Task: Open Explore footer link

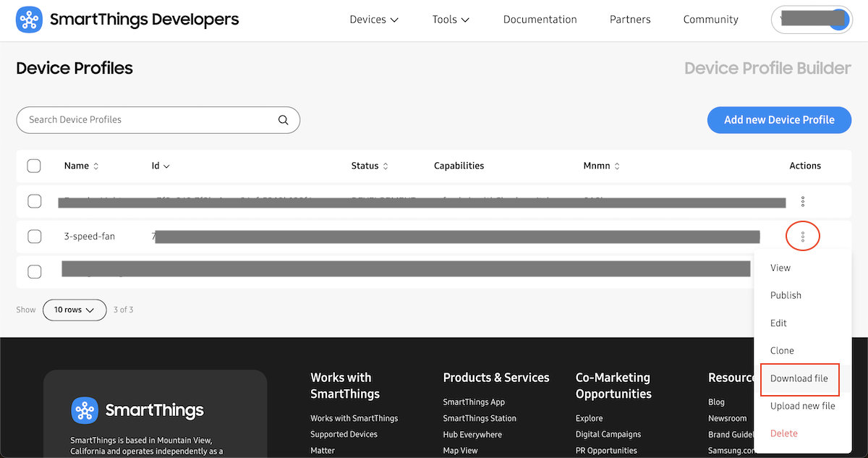Action: click(x=590, y=418)
